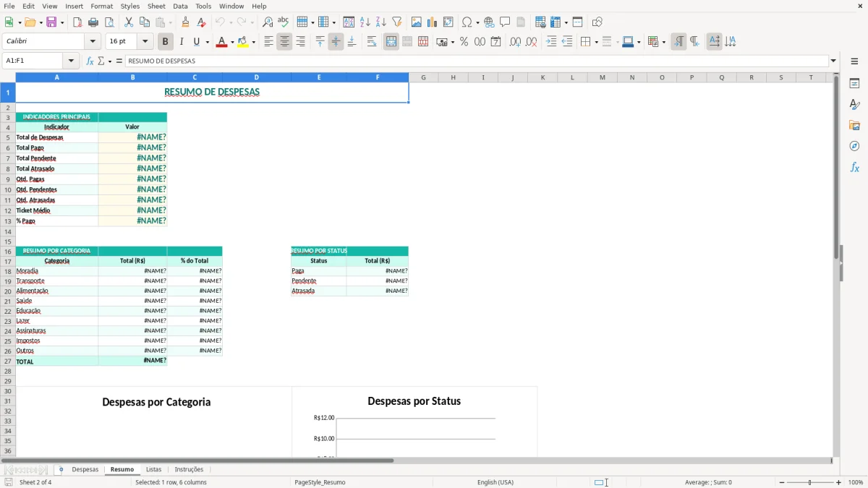Viewport: 868px width, 488px height.
Task: Click the Select Function sigma icon
Action: point(101,61)
